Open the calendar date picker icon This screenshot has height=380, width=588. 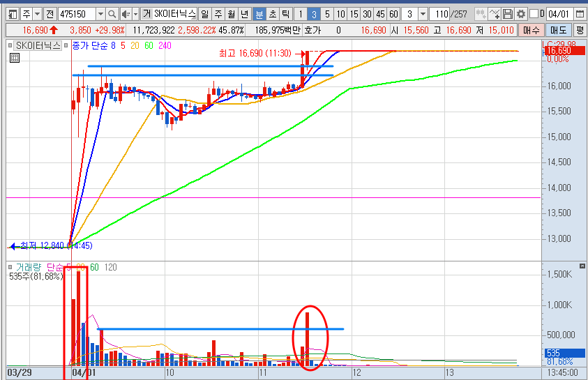click(580, 14)
